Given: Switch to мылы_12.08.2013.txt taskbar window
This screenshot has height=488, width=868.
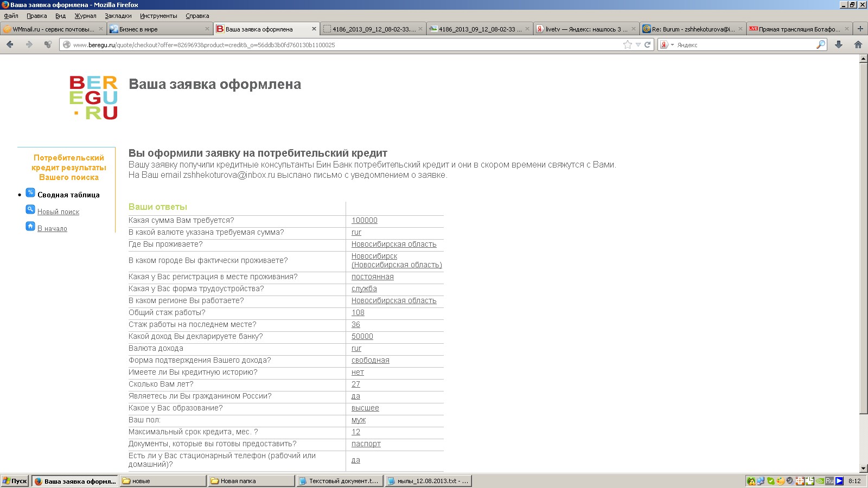Looking at the screenshot, I should [428, 481].
